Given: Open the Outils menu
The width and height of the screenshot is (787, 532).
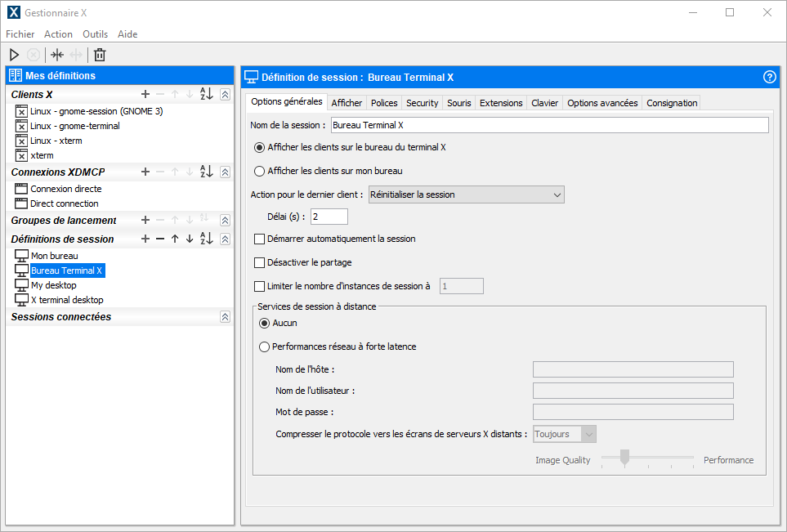Looking at the screenshot, I should 95,34.
